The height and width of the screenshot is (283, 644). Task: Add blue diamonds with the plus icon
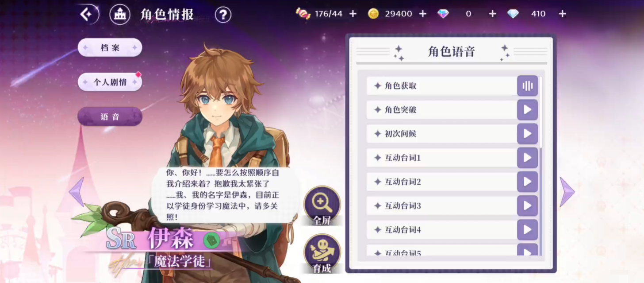(562, 14)
